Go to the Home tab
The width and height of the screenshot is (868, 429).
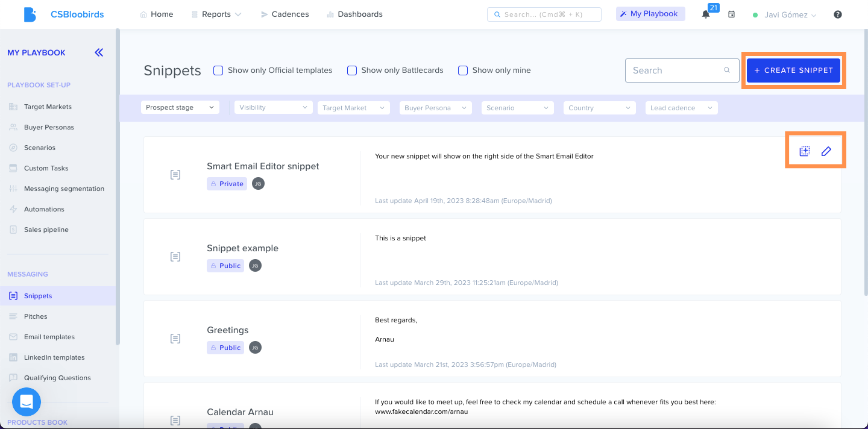[x=156, y=14]
